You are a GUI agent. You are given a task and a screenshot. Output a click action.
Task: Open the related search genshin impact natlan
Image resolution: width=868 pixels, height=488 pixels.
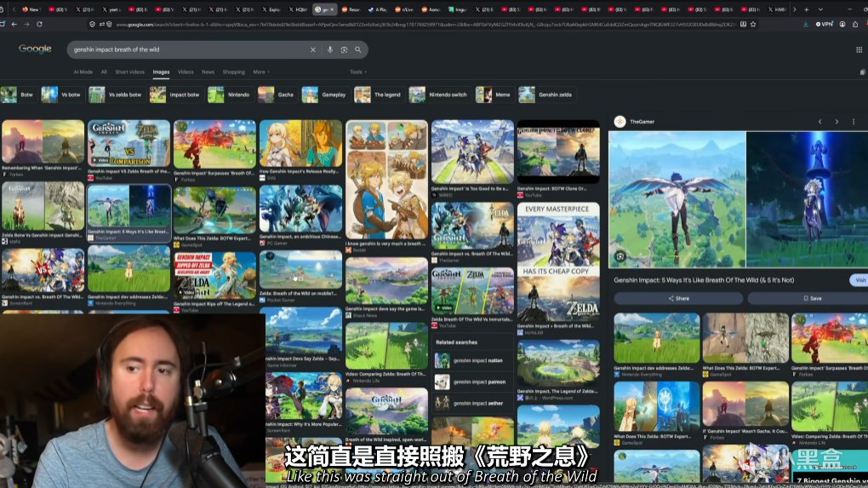coord(472,360)
